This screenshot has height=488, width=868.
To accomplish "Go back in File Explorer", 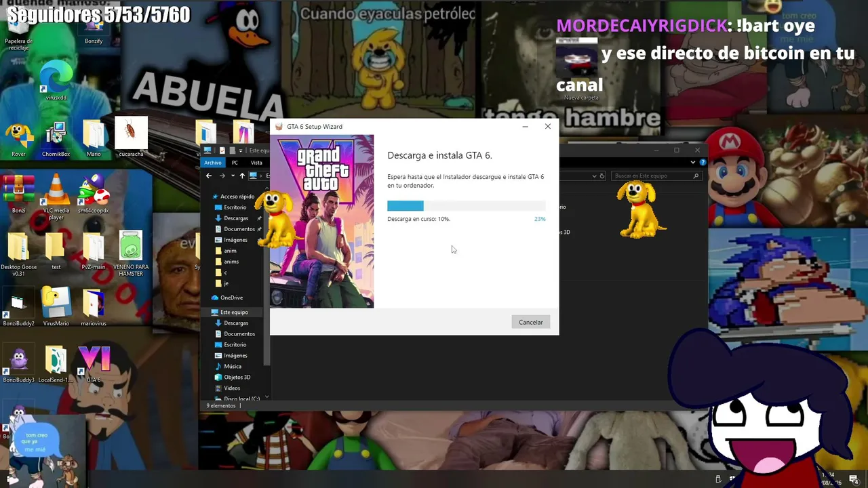I will 209,176.
